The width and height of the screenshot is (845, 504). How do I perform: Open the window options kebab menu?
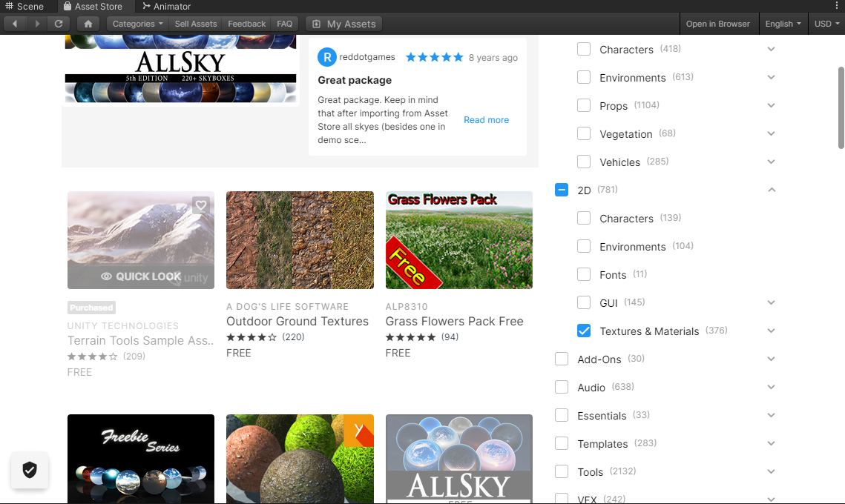click(x=837, y=6)
